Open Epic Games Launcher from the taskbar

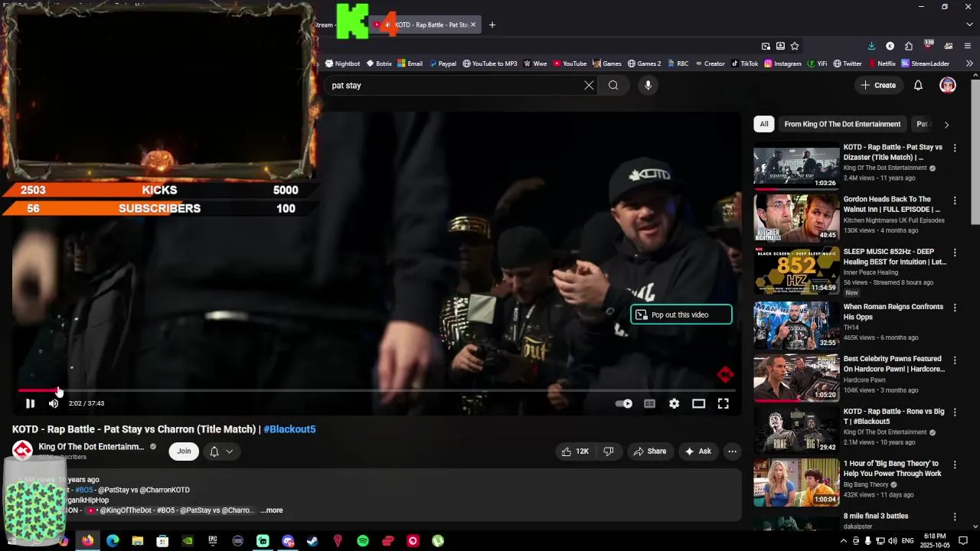pyautogui.click(x=213, y=541)
